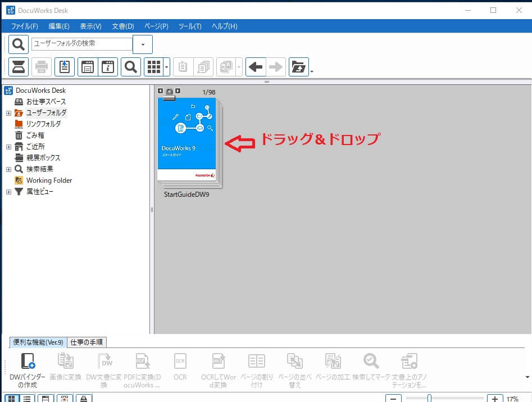Image resolution: width=532 pixels, height=402 pixels.
Task: Switch to thumbnail view in status bar
Action: point(11,398)
